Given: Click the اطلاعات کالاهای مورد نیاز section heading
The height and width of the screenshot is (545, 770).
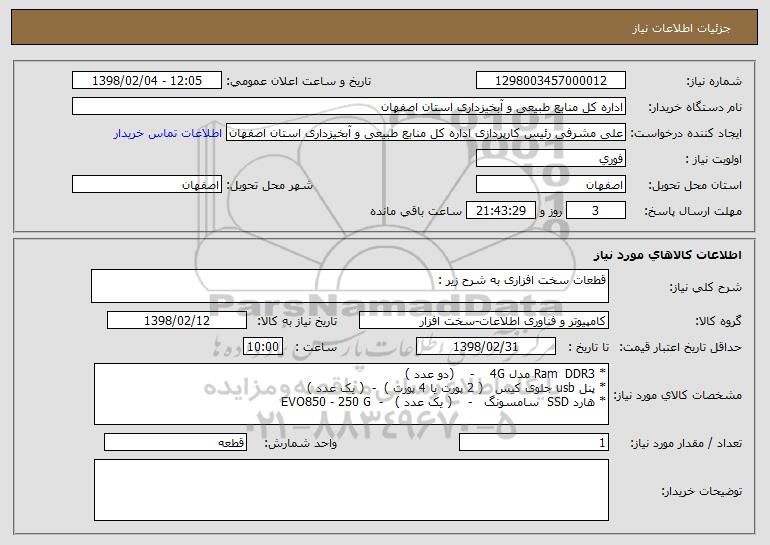Looking at the screenshot, I should click(667, 255).
